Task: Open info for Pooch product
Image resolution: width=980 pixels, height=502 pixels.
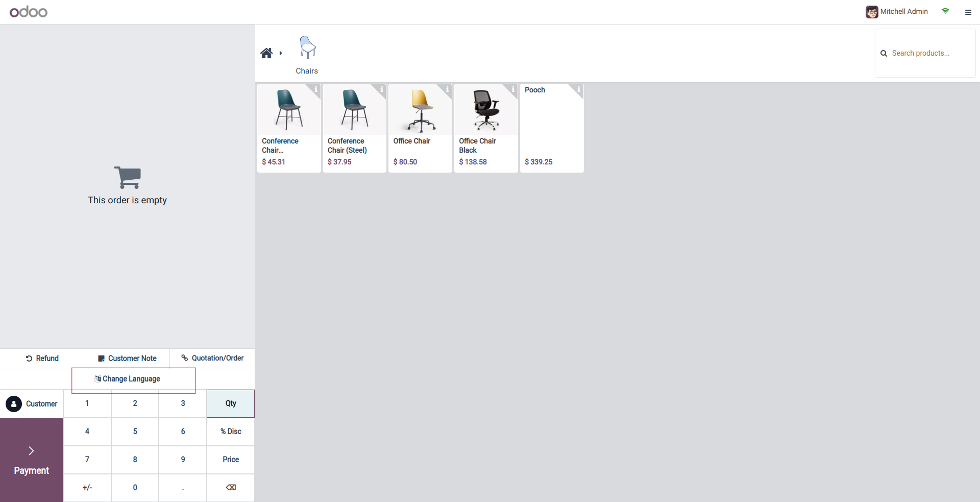Action: (x=578, y=90)
